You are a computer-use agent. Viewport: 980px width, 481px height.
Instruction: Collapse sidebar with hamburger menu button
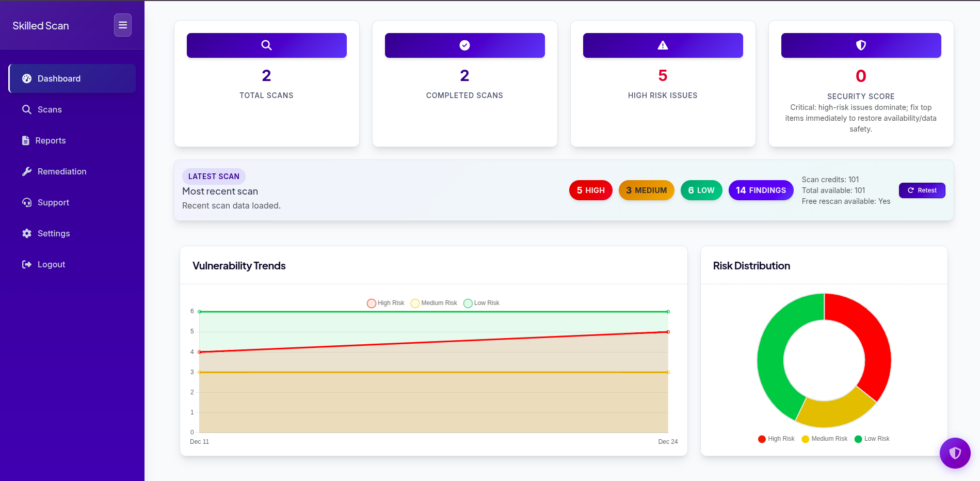[x=123, y=25]
